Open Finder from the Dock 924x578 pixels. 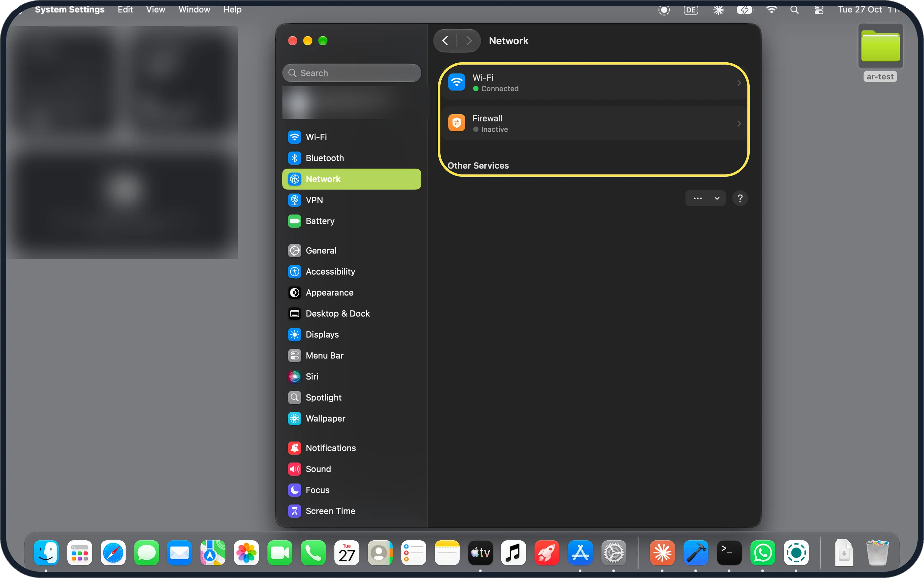coord(46,552)
